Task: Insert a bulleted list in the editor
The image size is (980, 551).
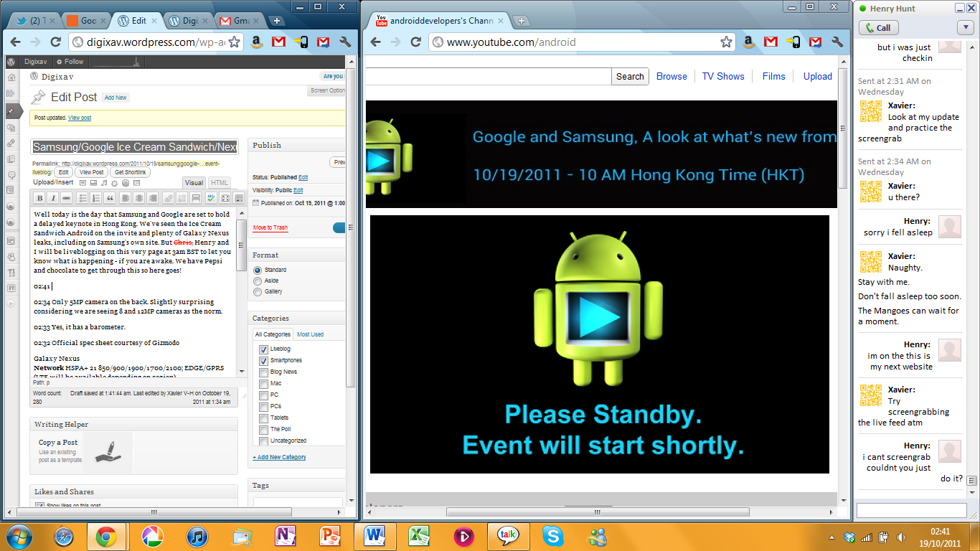Action: pos(83,198)
